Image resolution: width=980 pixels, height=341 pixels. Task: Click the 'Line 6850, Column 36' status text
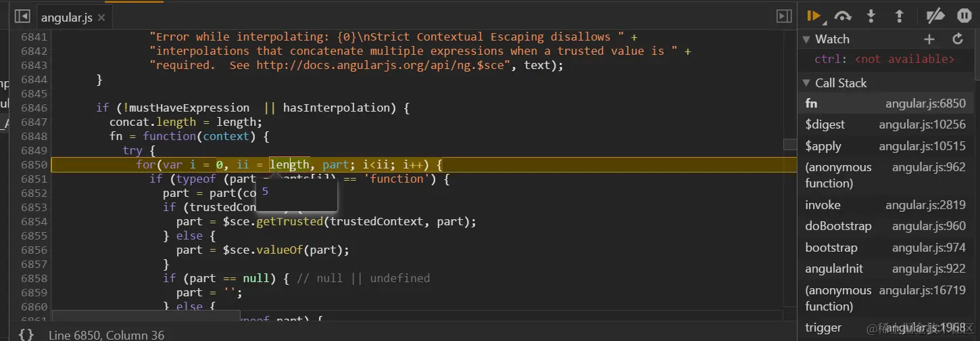point(106,334)
